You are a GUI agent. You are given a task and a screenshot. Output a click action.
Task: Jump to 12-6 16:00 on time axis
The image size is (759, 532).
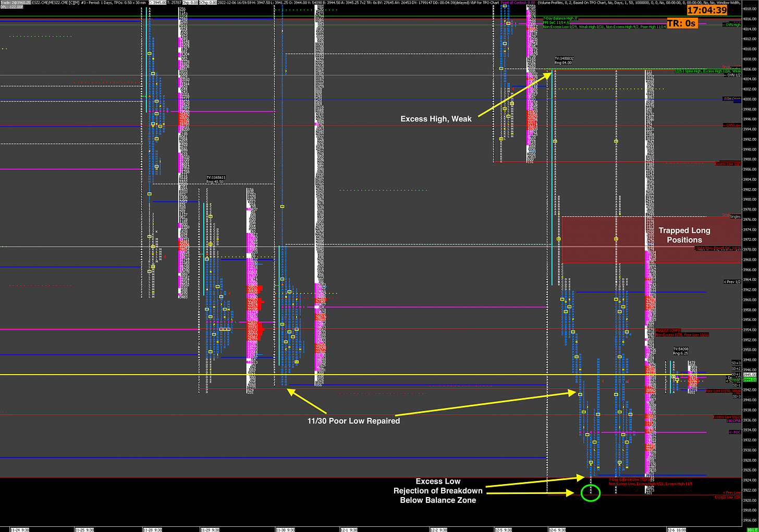pyautogui.click(x=678, y=529)
